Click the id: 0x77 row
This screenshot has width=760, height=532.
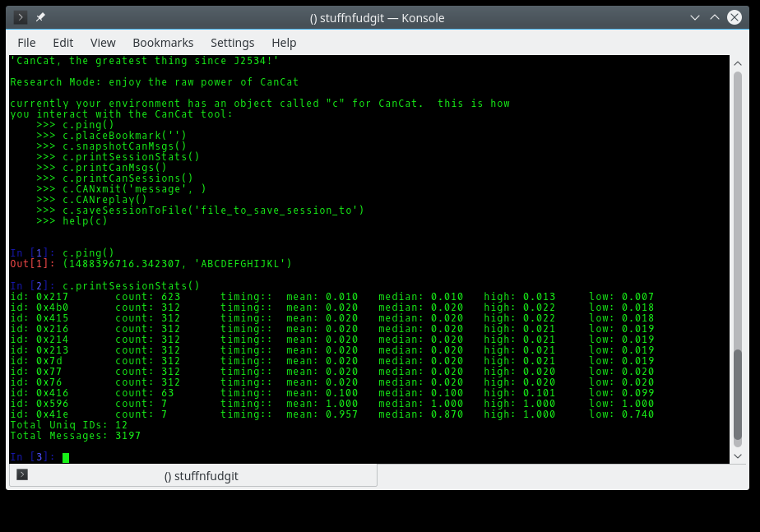332,371
